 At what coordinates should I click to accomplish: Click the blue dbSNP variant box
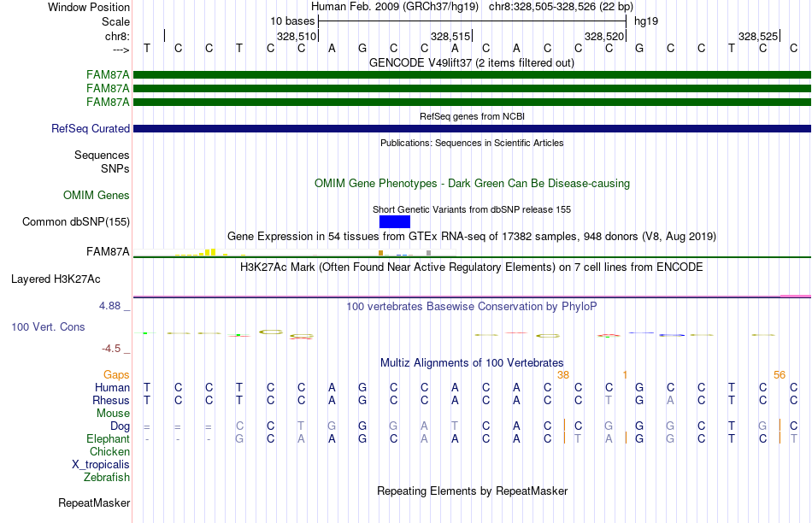tap(395, 221)
